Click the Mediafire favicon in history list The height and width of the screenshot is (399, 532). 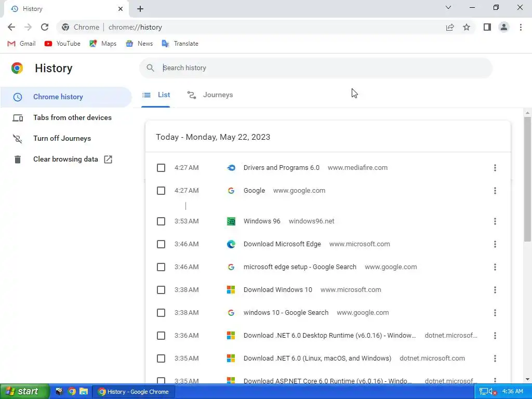231,168
